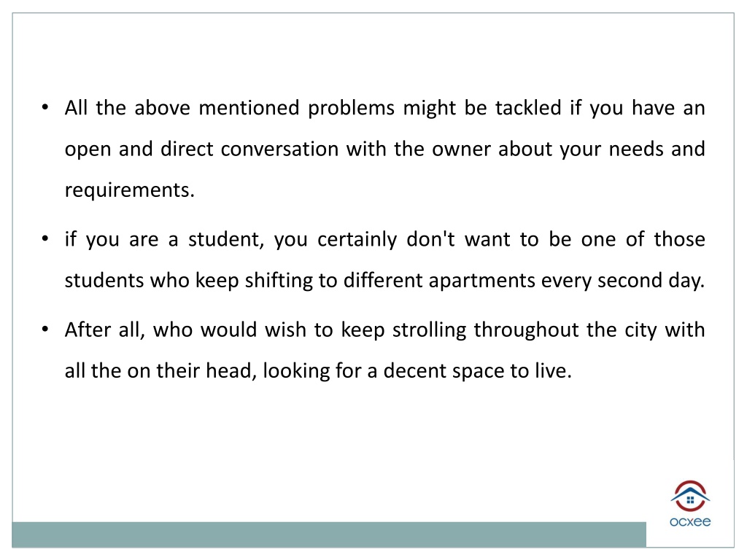
Task: Click the word 'student,' in second bullet
Action: coord(226,239)
